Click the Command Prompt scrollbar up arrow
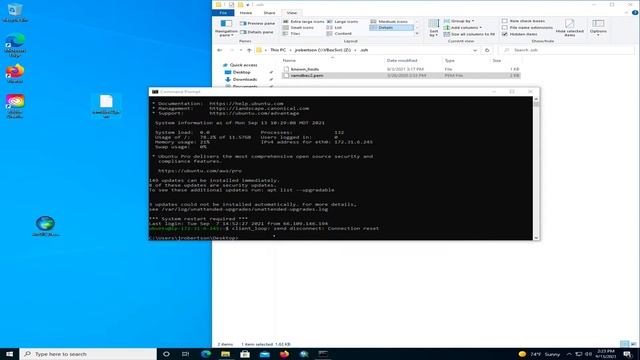The height and width of the screenshot is (360, 640). point(536,99)
